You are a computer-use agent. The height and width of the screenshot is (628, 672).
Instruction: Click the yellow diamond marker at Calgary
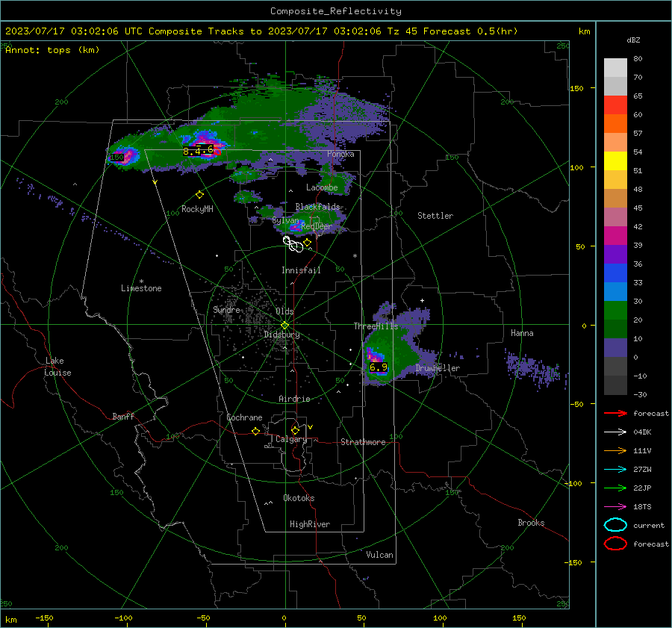pyautogui.click(x=295, y=430)
